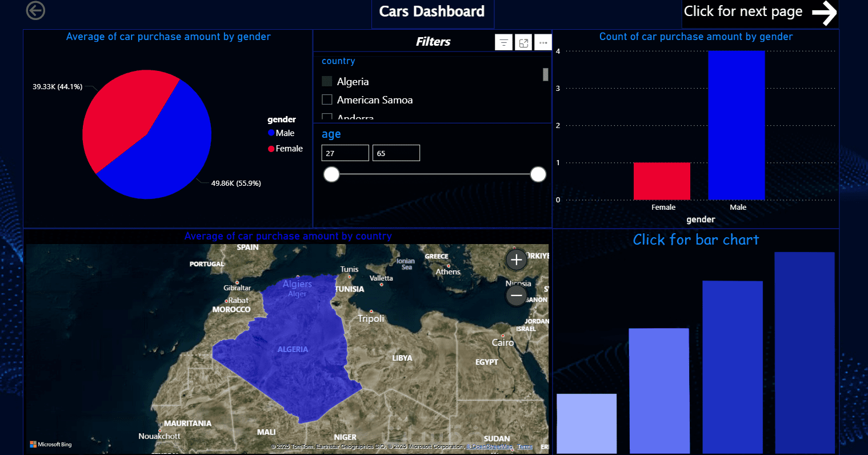Tick the American Samoa checkbox
The image size is (868, 455).
click(x=327, y=99)
